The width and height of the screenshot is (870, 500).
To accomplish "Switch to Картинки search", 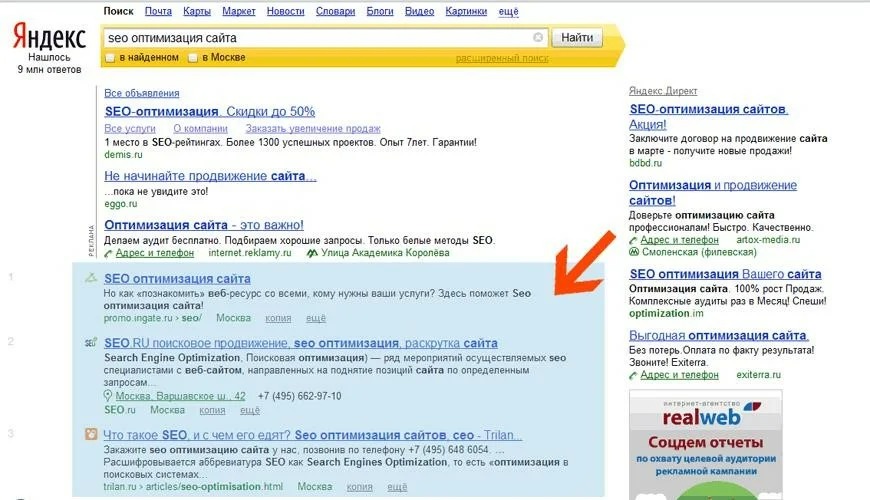I will (466, 11).
